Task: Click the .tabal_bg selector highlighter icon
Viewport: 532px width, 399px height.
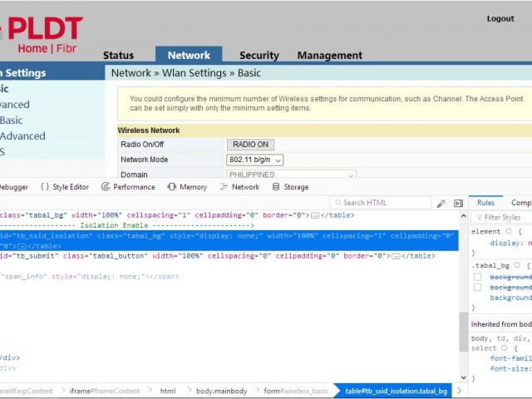Action: coord(516,266)
